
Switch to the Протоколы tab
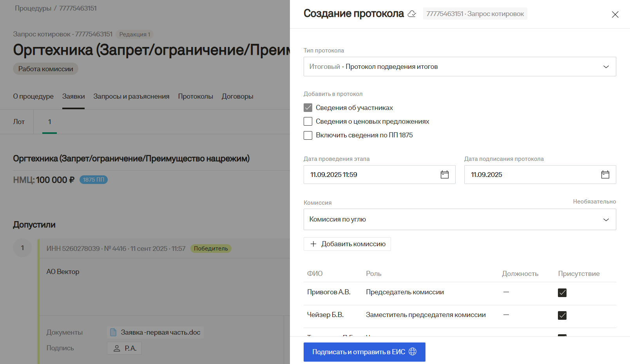[x=196, y=96]
